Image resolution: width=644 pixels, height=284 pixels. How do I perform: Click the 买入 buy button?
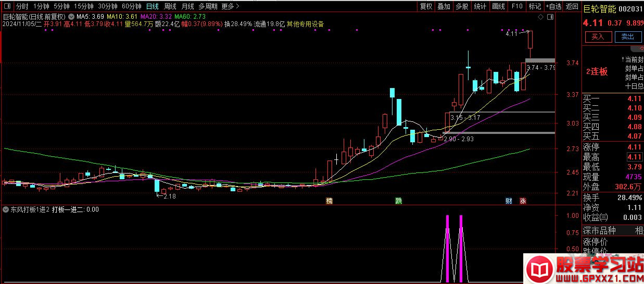click(598, 37)
